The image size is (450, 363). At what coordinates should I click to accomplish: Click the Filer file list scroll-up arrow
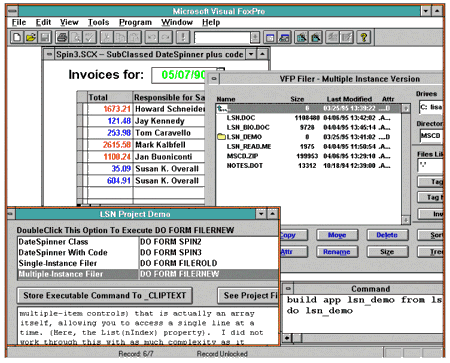click(x=406, y=108)
